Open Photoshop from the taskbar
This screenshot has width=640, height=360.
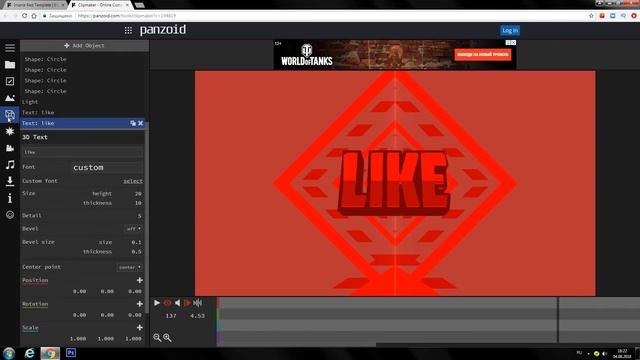coord(71,353)
